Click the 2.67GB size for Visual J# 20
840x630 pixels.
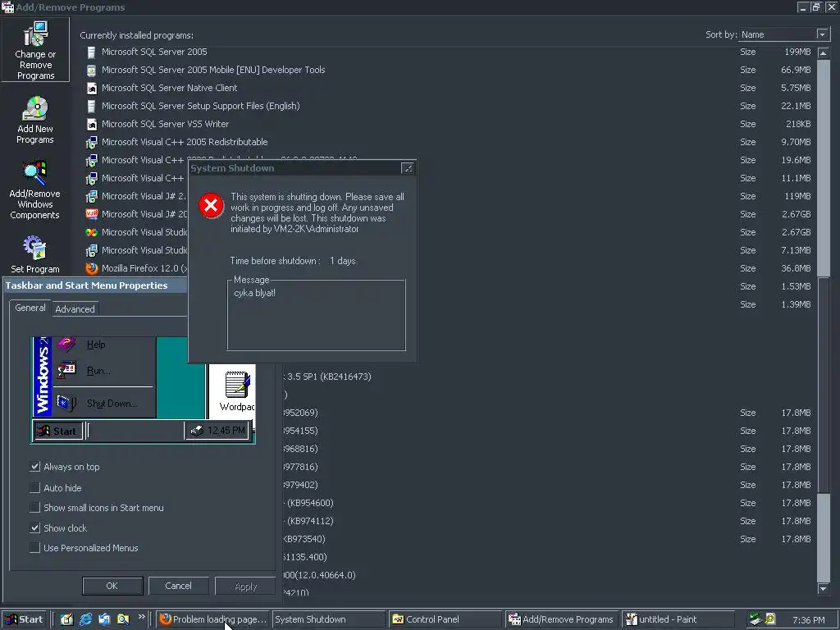pos(796,214)
